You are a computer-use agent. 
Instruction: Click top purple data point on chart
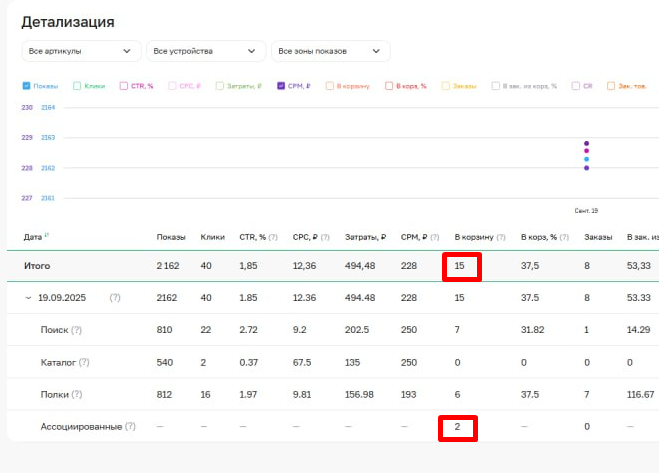586,143
